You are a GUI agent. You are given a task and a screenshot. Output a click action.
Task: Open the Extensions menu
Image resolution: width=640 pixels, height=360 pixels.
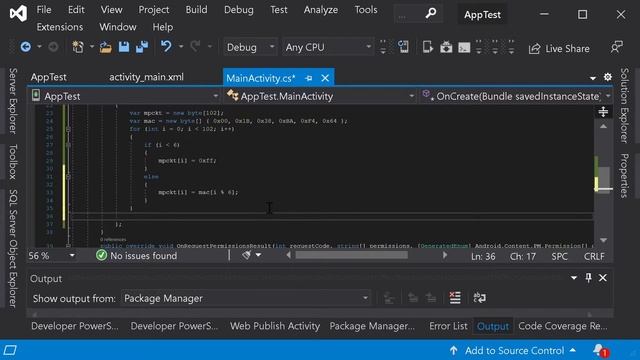point(60,27)
